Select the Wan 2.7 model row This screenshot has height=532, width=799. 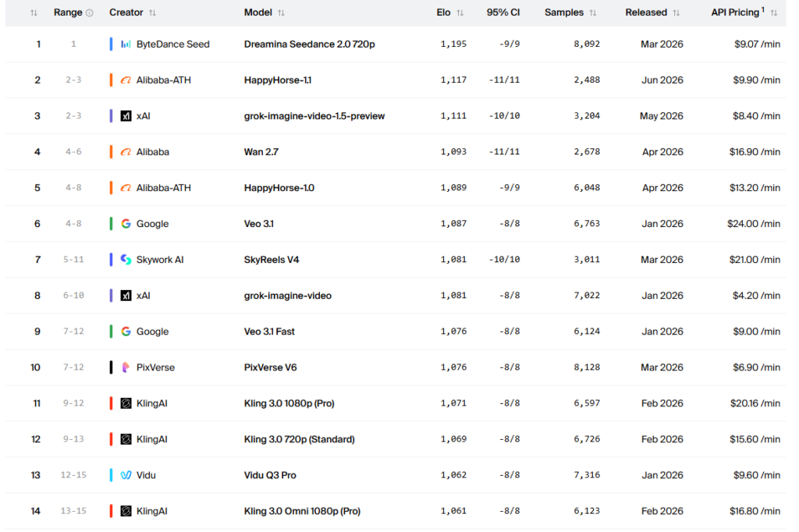pos(396,152)
